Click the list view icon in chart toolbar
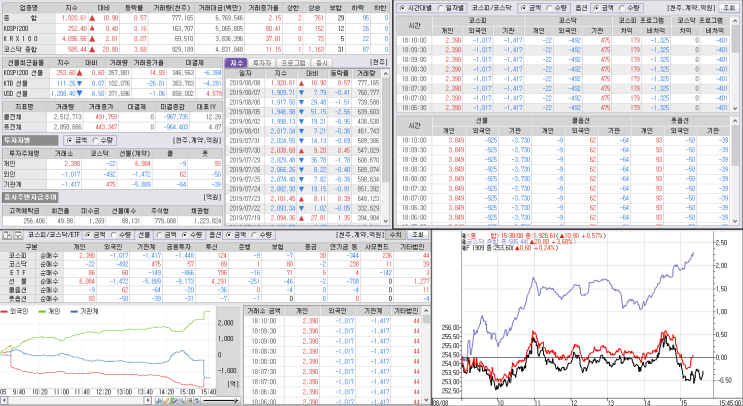The height and width of the screenshot is (406, 743). (190, 400)
